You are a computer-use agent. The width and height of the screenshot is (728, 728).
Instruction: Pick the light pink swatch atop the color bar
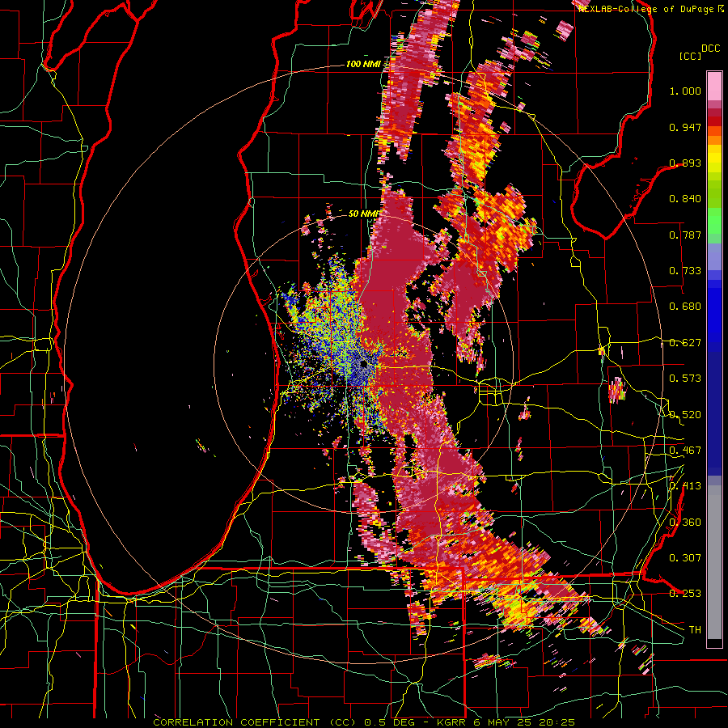pos(714,86)
